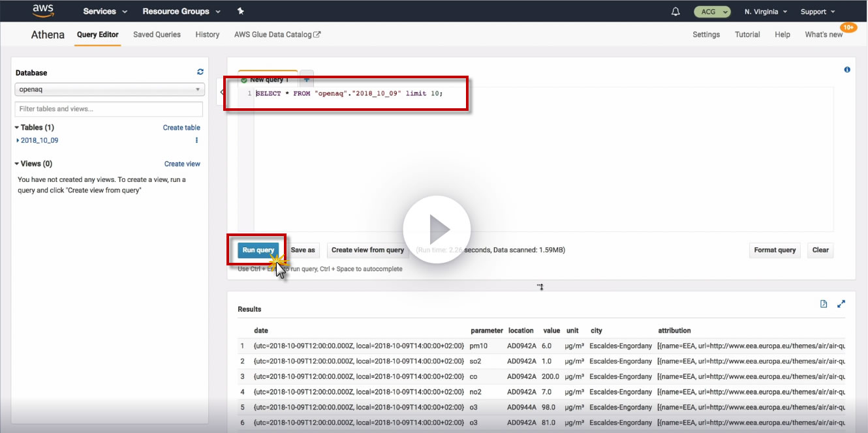The height and width of the screenshot is (433, 868).
Task: Open the Services menu
Action: point(105,12)
